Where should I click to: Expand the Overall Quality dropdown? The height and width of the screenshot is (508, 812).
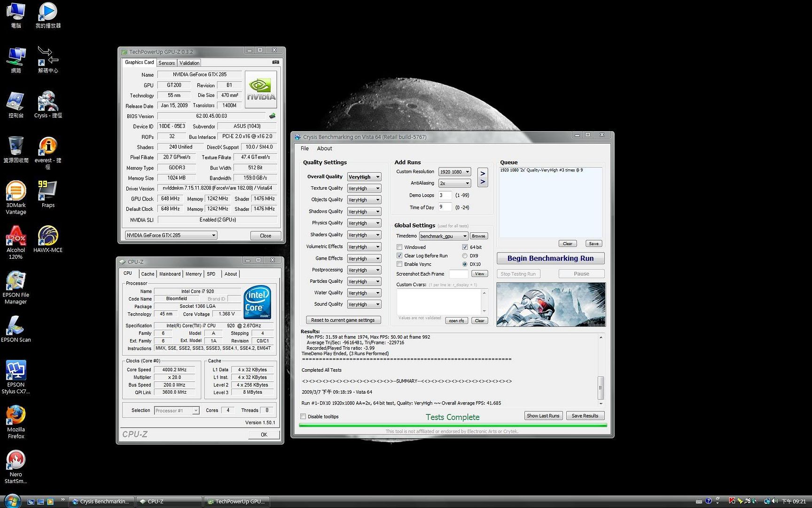[364, 177]
